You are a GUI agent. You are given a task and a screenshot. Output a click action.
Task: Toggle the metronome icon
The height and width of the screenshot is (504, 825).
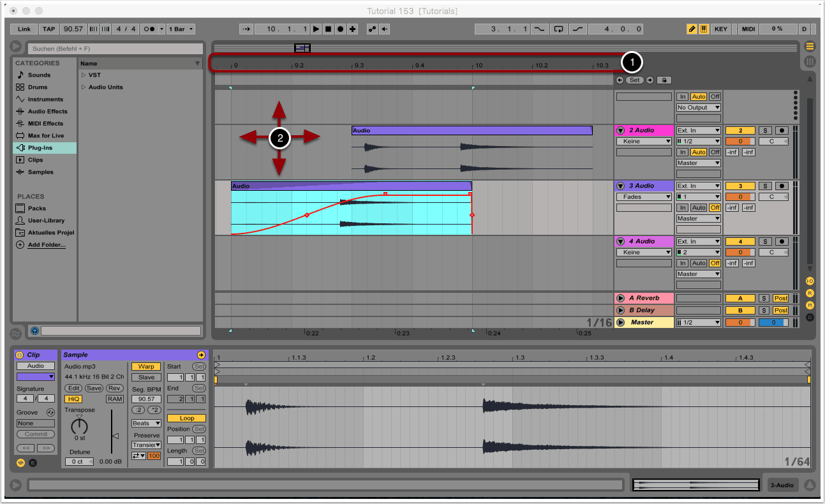149,29
